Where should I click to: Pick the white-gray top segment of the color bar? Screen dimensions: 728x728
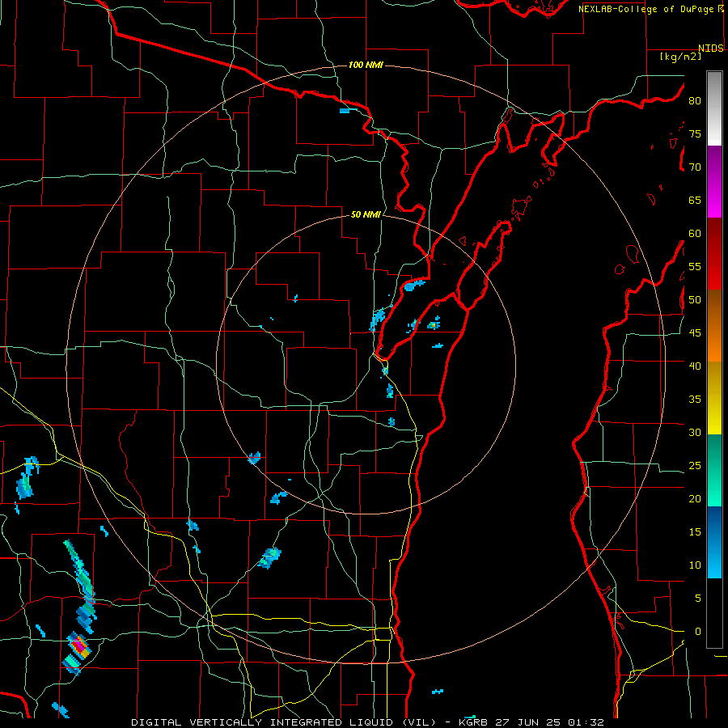(714, 108)
